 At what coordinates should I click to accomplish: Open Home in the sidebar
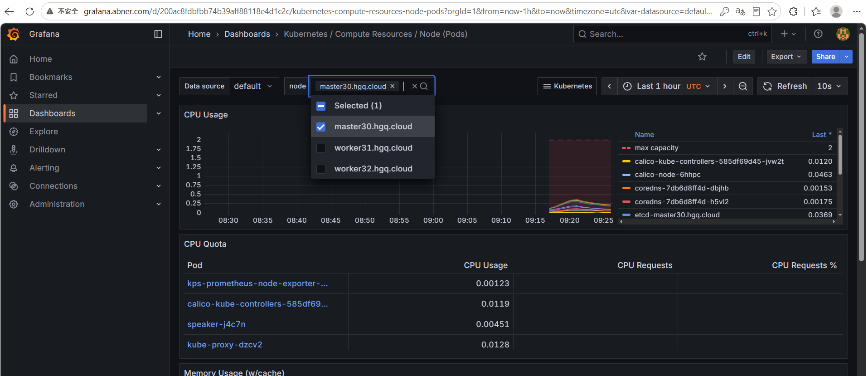coord(41,59)
